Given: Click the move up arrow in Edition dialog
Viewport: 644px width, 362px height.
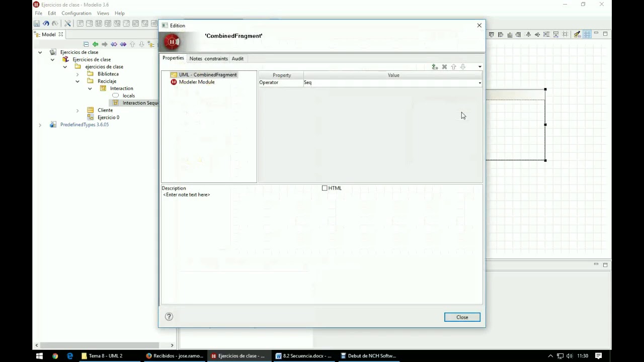Looking at the screenshot, I should 453,67.
